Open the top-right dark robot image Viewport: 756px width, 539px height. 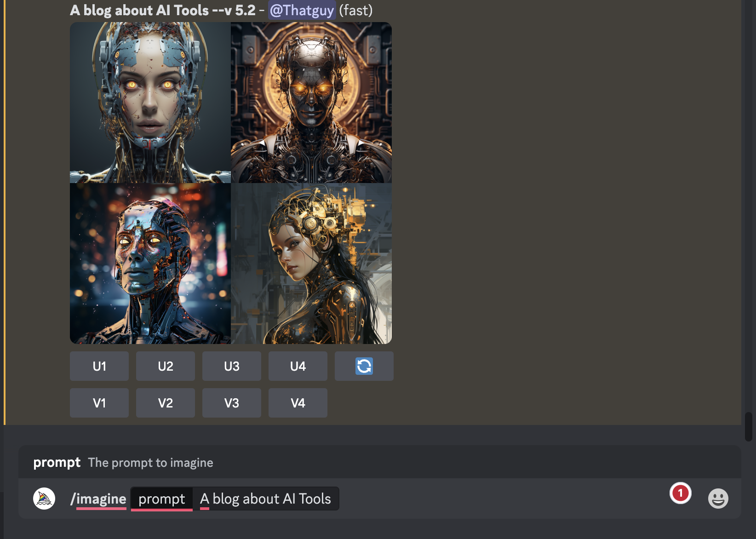click(x=311, y=103)
